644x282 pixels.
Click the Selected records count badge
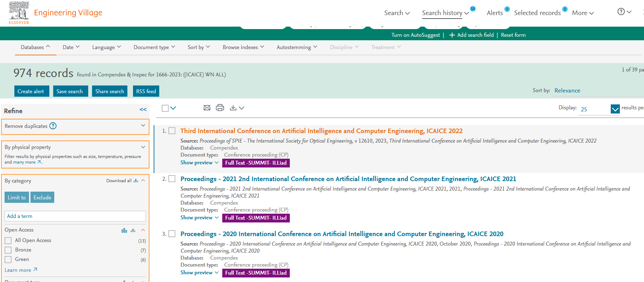(565, 9)
